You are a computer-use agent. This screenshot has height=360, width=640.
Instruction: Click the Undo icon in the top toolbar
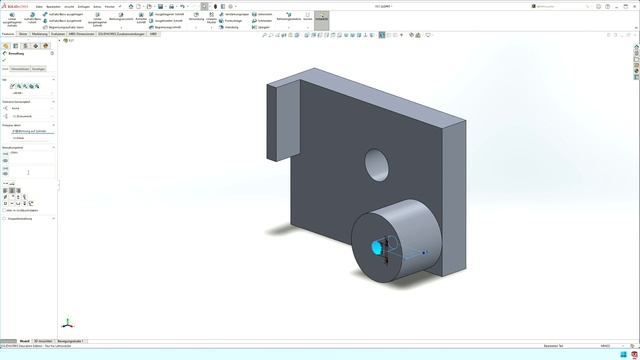(x=182, y=7)
